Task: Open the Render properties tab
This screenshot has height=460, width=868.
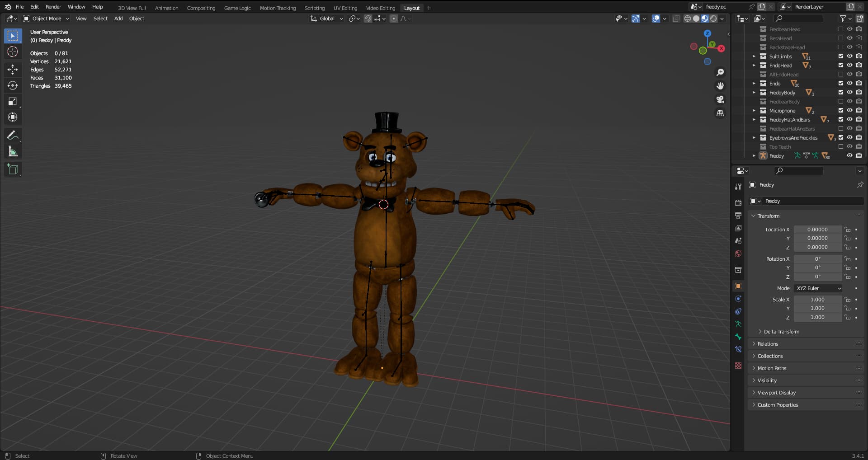Action: click(x=738, y=203)
